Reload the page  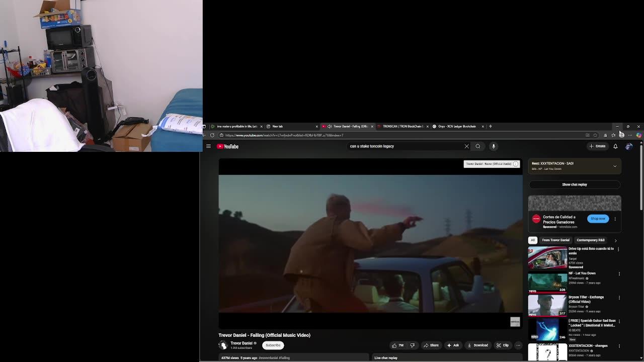click(x=212, y=135)
